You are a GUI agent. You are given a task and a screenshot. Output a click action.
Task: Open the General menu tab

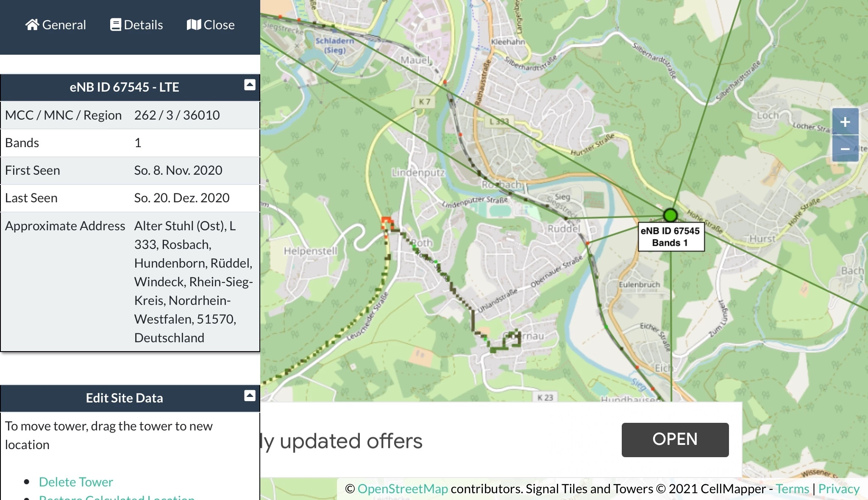64,25
